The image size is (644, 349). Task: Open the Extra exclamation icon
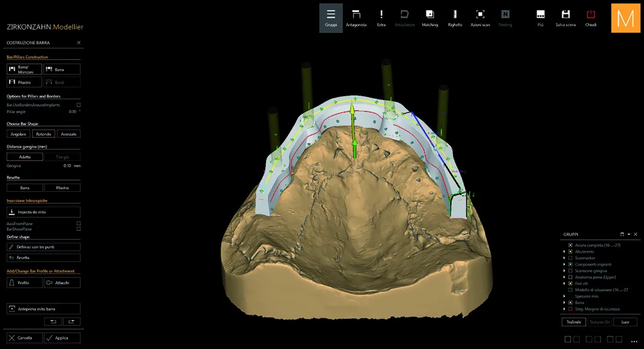pyautogui.click(x=381, y=18)
